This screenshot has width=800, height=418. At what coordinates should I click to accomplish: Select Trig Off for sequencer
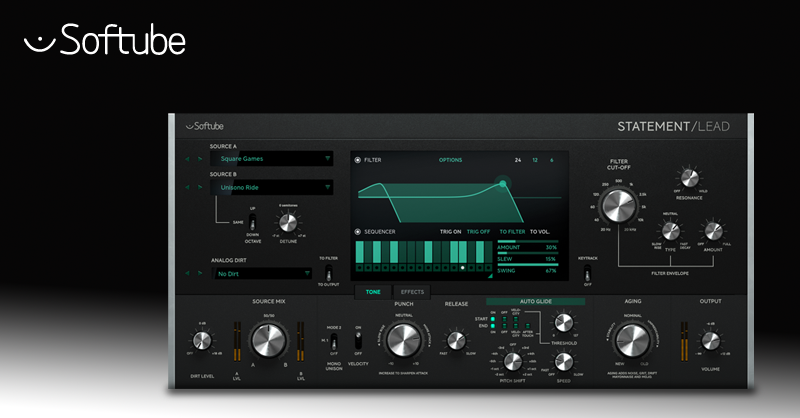[479, 232]
